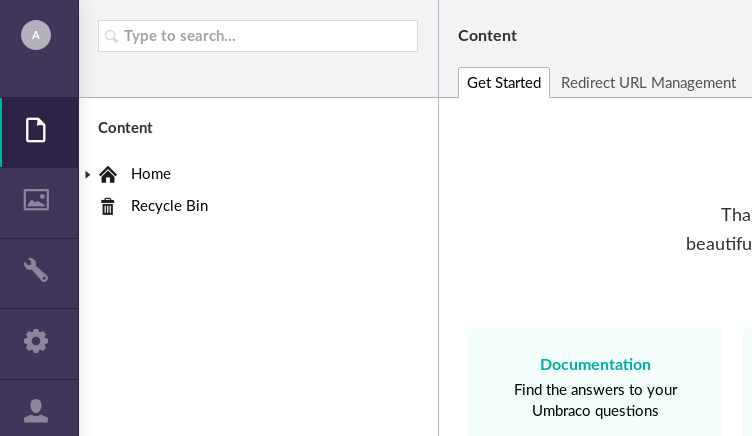Switch to the Get Started tab

(x=504, y=83)
